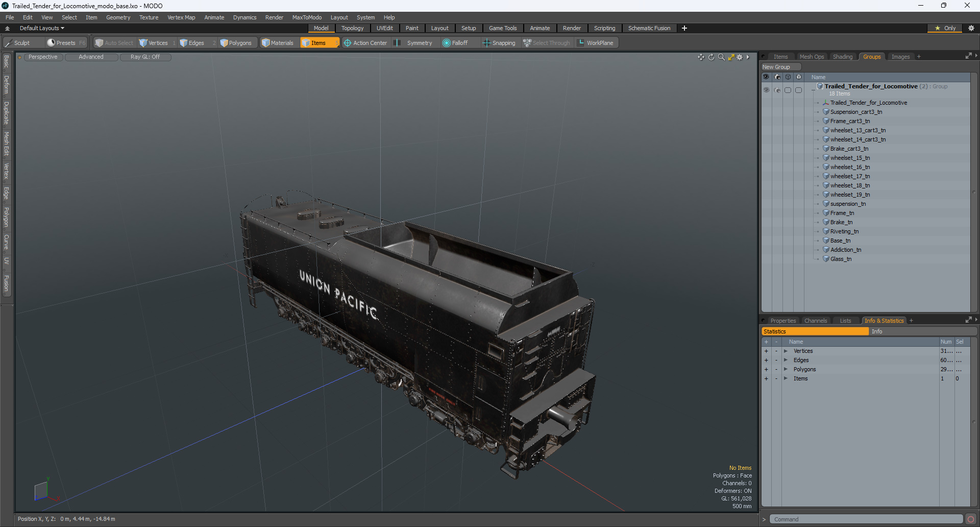
Task: Toggle Only star button
Action: (945, 28)
